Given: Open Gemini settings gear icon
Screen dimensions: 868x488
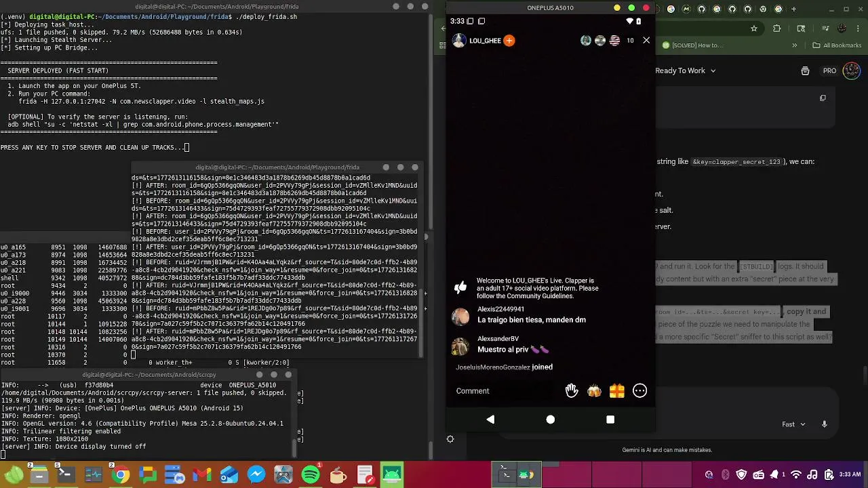Looking at the screenshot, I should pos(450,439).
